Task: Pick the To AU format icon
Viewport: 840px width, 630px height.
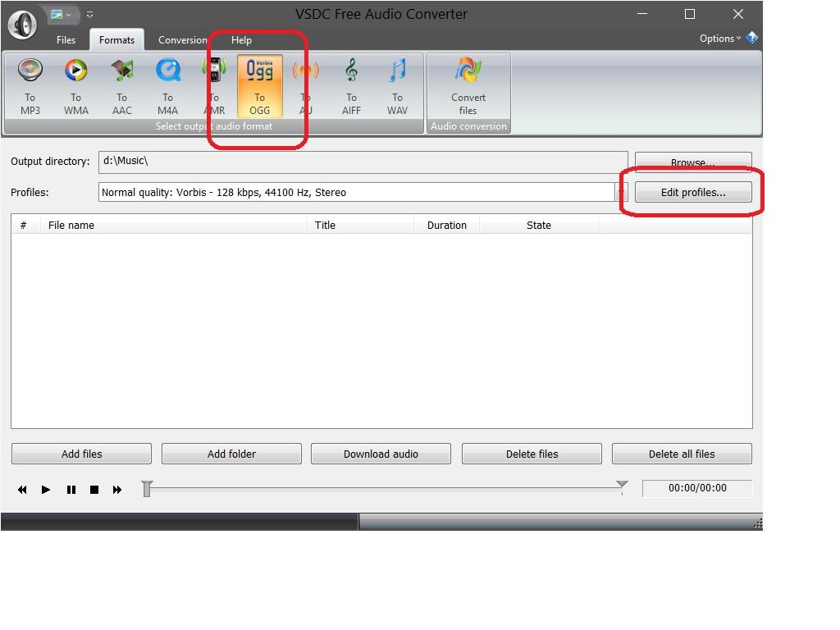Action: pos(305,86)
